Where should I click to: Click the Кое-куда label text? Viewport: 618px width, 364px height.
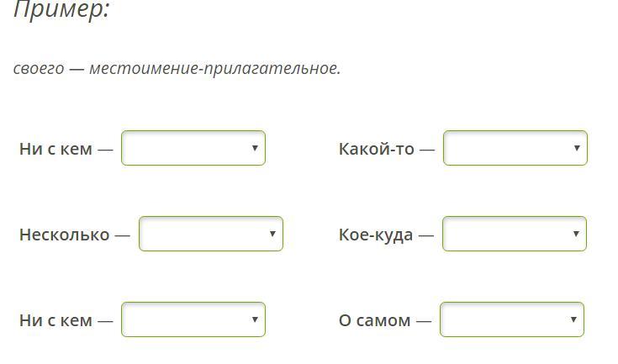coord(375,235)
